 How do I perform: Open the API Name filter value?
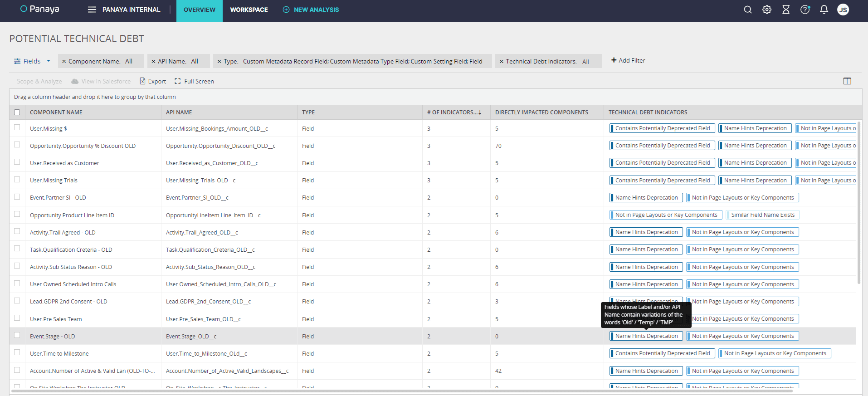[x=195, y=61]
